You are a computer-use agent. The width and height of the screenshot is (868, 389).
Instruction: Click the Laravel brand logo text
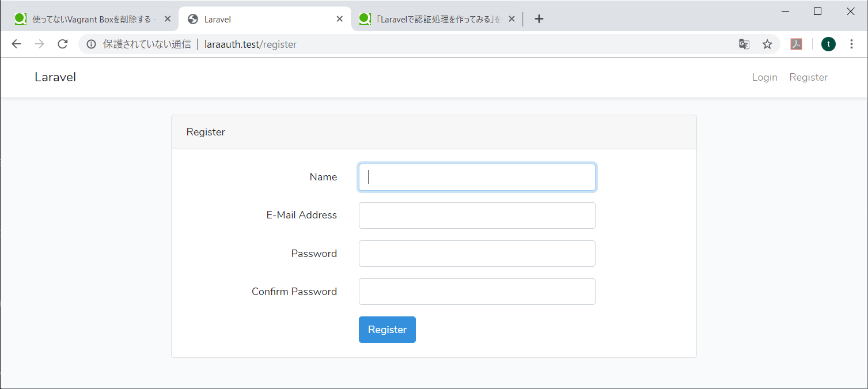click(55, 77)
